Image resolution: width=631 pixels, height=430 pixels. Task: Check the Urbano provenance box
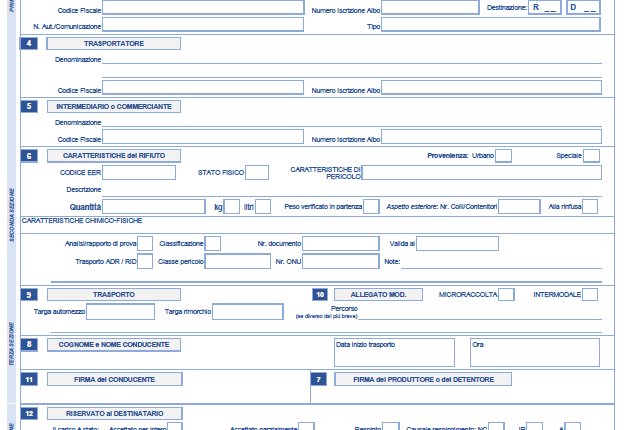pos(503,155)
